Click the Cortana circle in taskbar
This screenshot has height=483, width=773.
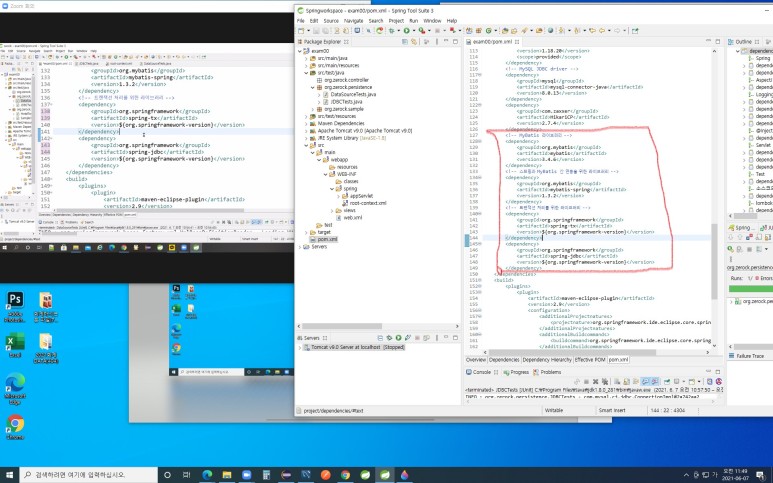(x=167, y=475)
